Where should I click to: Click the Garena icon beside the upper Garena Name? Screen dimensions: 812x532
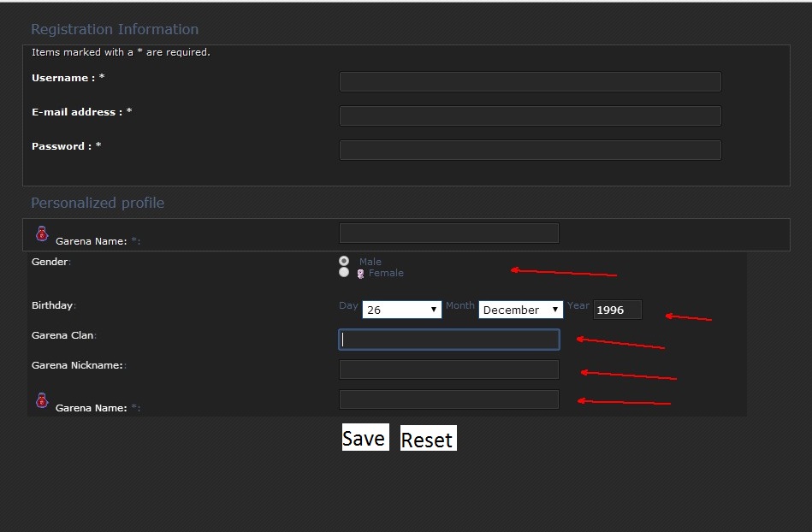(42, 233)
